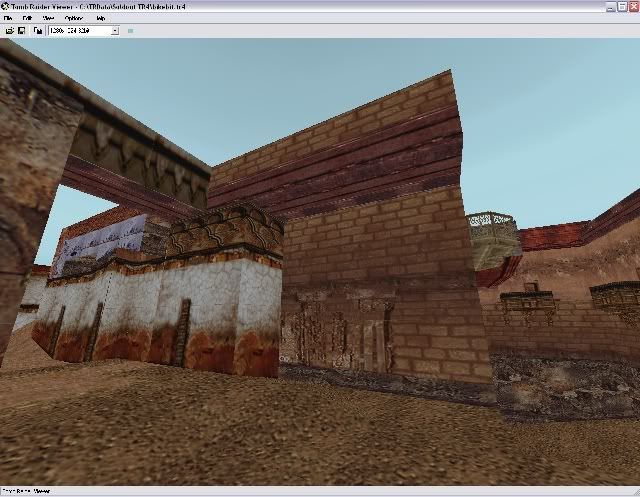
Task: Click the fullscreen toggle toolbar icon
Action: 38,31
